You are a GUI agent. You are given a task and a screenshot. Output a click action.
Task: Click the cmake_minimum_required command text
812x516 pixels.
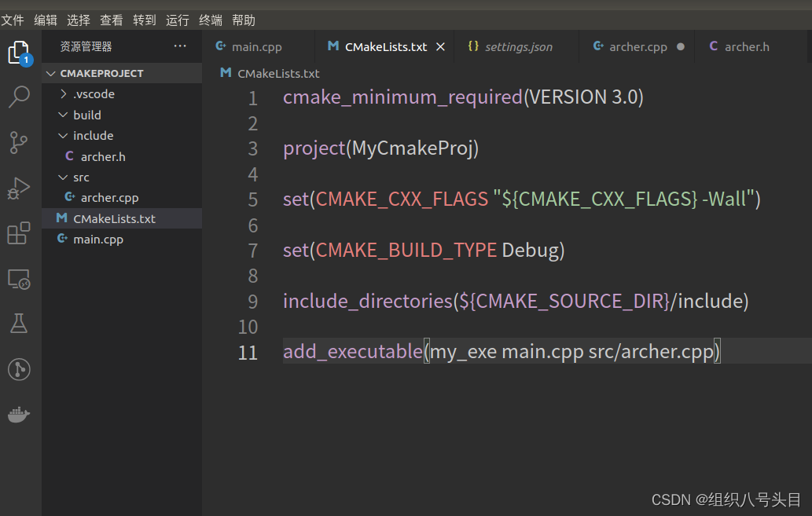pos(403,97)
